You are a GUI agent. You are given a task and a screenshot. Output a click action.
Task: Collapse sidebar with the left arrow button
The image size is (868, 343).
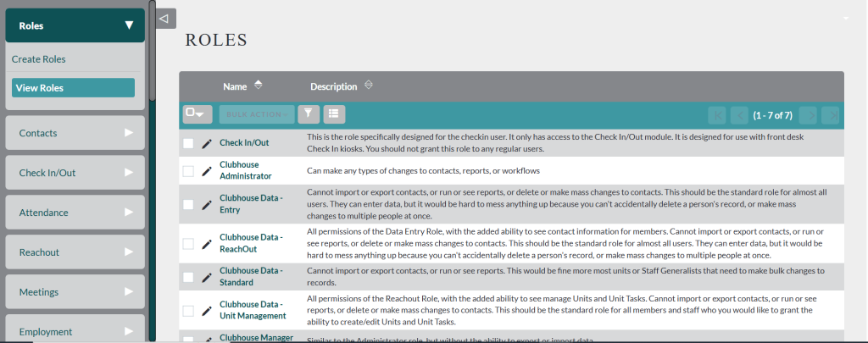point(166,18)
